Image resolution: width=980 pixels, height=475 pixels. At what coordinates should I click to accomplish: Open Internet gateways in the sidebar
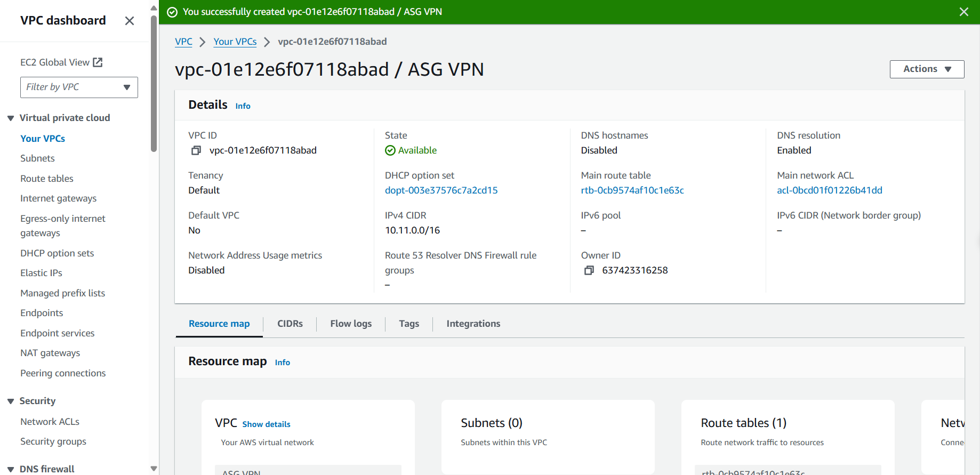(x=59, y=198)
